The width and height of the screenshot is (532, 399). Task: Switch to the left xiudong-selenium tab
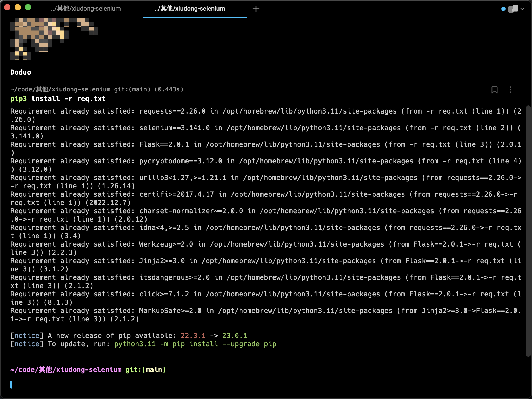86,8
